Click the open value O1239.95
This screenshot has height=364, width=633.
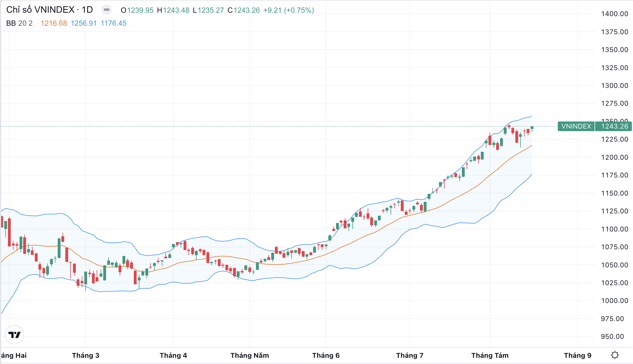[137, 10]
